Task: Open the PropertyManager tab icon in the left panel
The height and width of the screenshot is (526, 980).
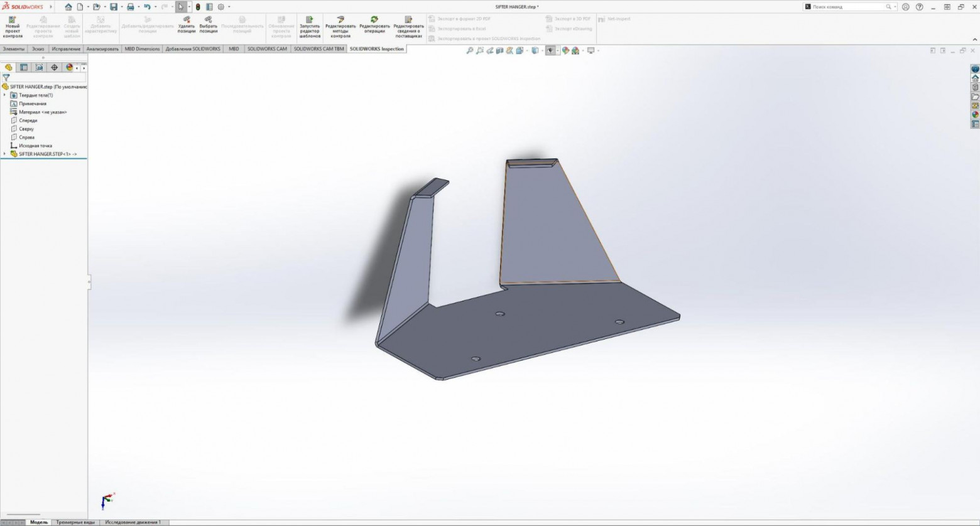Action: click(24, 67)
